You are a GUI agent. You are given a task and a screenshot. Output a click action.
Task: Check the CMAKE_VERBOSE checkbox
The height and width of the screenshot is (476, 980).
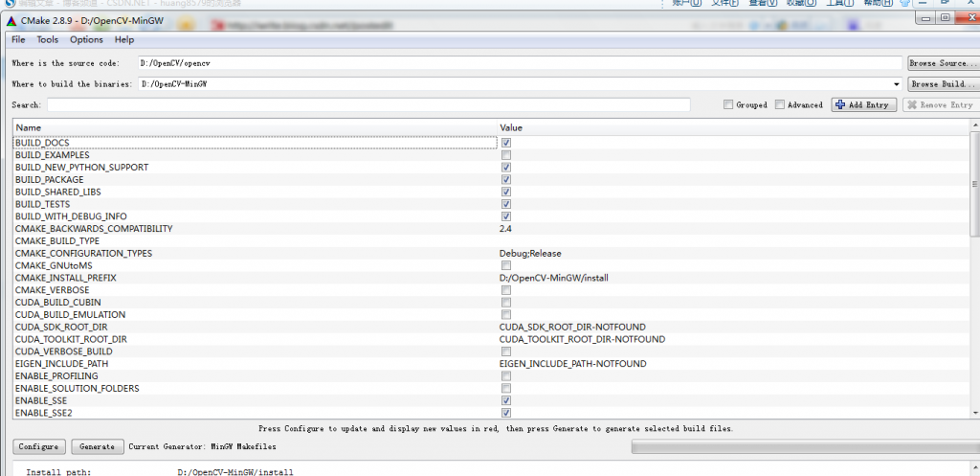point(506,290)
